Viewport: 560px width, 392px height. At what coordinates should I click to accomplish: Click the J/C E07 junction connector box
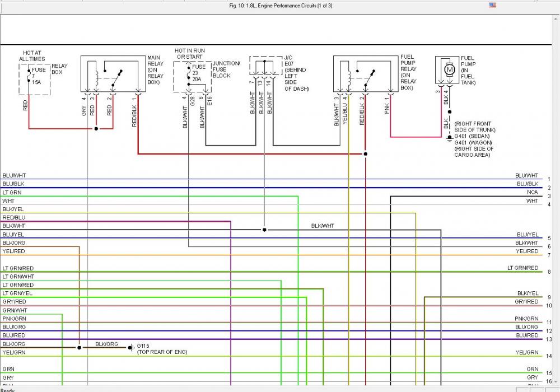click(x=265, y=68)
